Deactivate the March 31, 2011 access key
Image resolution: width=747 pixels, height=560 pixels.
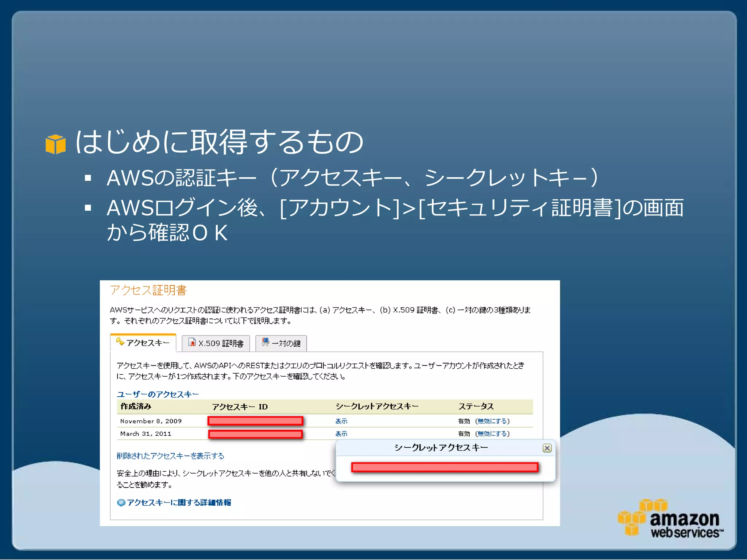[x=492, y=433]
